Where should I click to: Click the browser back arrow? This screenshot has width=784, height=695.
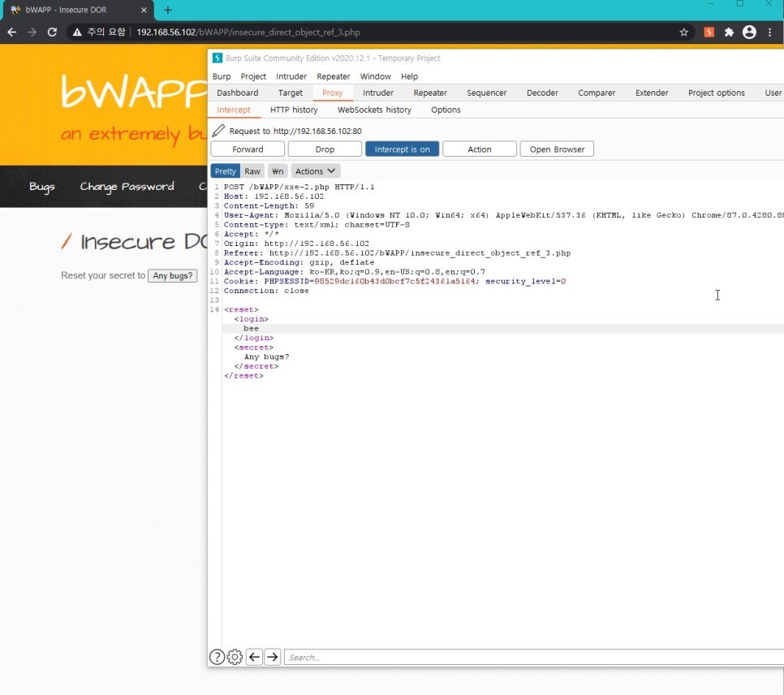[12, 32]
